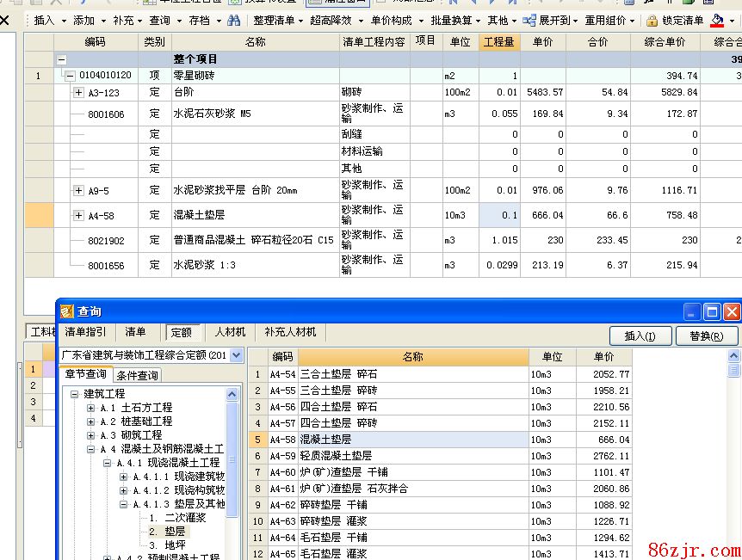Open the 插入 toolbar dropdown menu
This screenshot has width=742, height=560.
pyautogui.click(x=48, y=20)
